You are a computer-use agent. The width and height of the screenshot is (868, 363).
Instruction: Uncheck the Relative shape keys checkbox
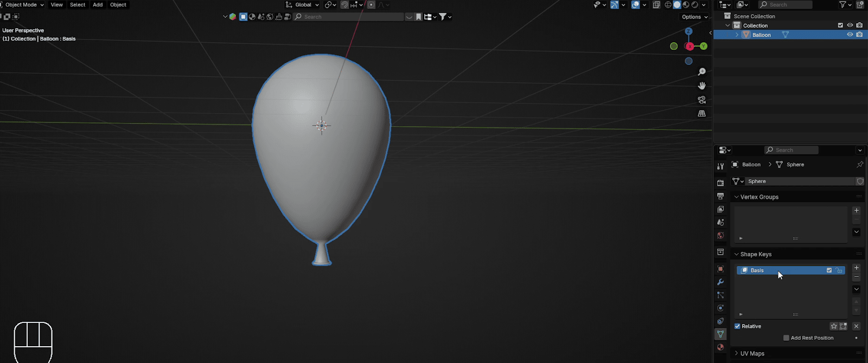coord(737,326)
